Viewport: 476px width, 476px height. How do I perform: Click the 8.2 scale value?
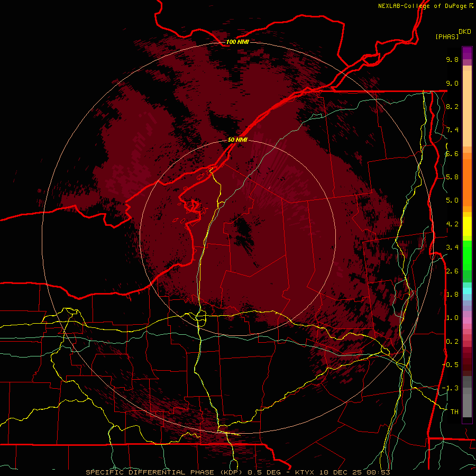[x=452, y=106]
